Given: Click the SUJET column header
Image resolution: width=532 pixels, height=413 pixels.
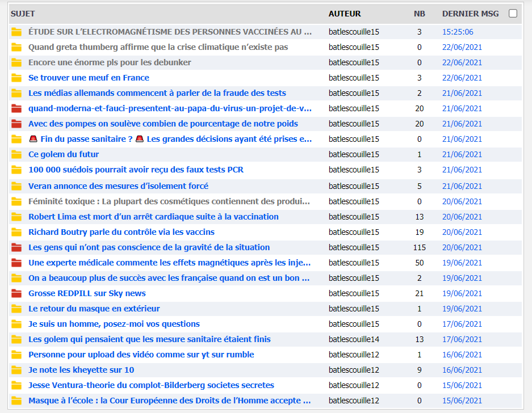Looking at the screenshot, I should (23, 14).
